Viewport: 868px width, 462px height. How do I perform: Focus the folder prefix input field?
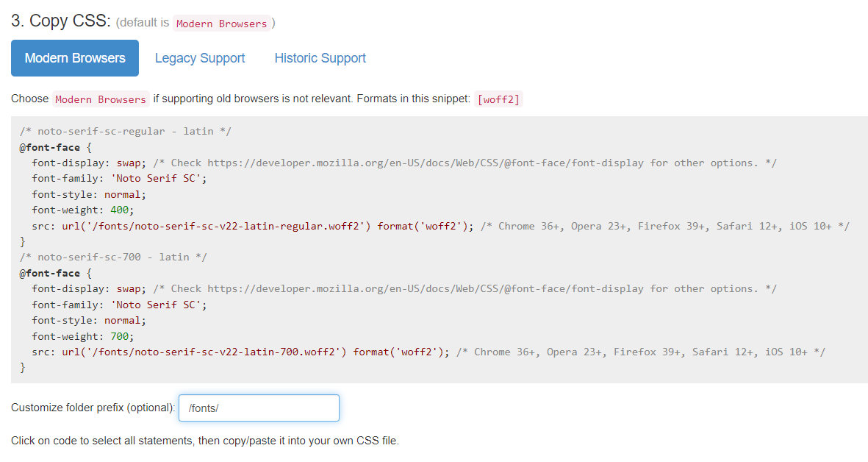259,408
